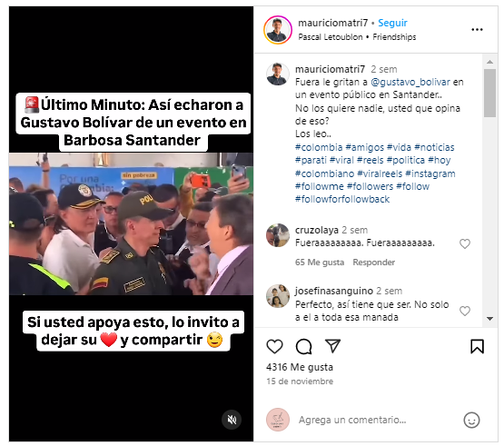Open emoji picker in comment box
The height and width of the screenshot is (446, 504).
471,420
